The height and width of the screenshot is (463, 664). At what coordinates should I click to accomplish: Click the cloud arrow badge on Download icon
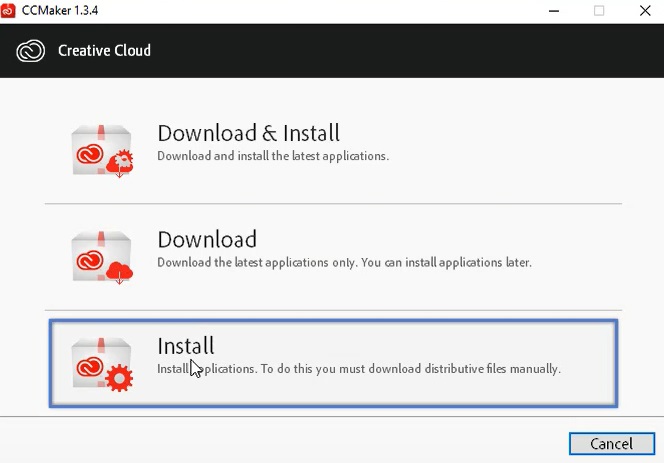pos(120,273)
